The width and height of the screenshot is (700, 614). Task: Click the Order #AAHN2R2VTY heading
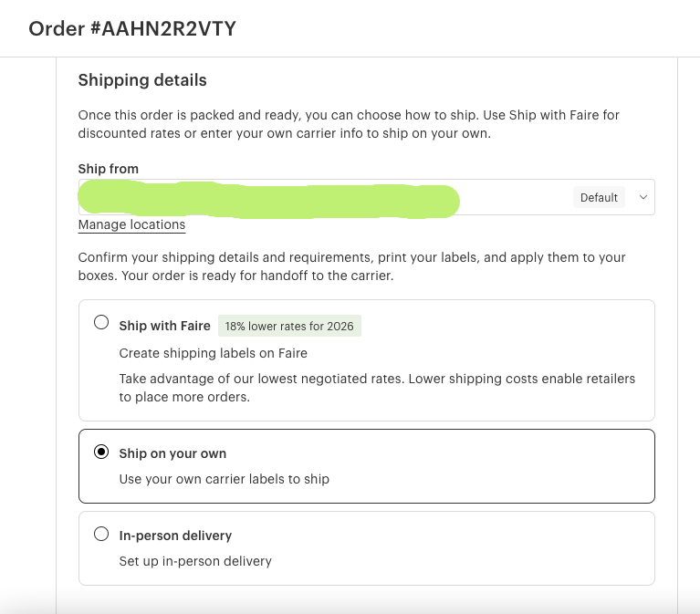(x=132, y=28)
